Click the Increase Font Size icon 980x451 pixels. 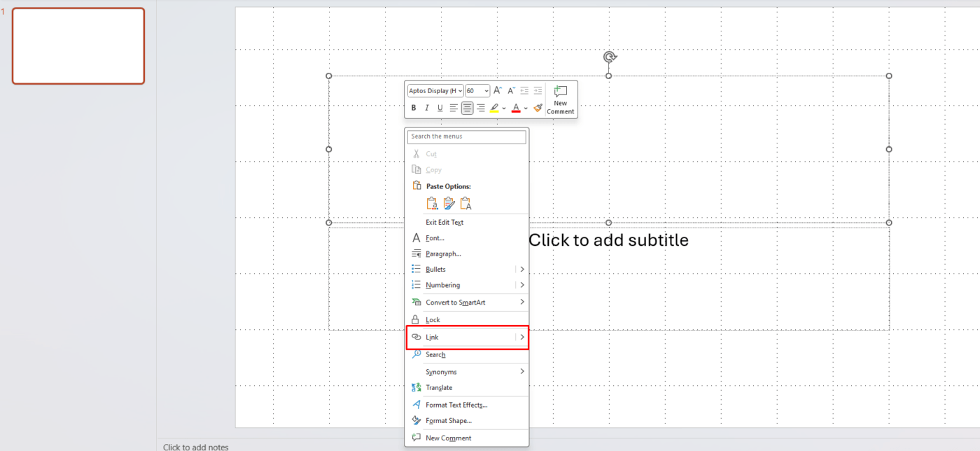(x=498, y=90)
